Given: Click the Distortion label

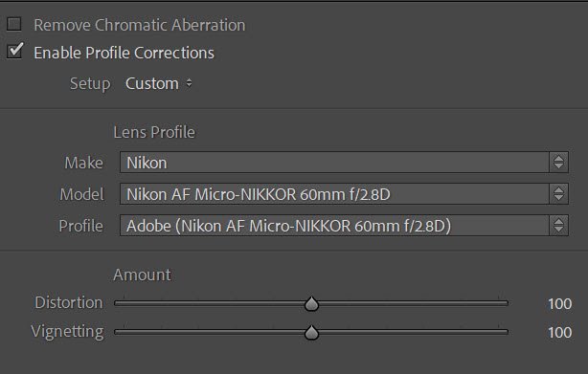Looking at the screenshot, I should point(69,302).
